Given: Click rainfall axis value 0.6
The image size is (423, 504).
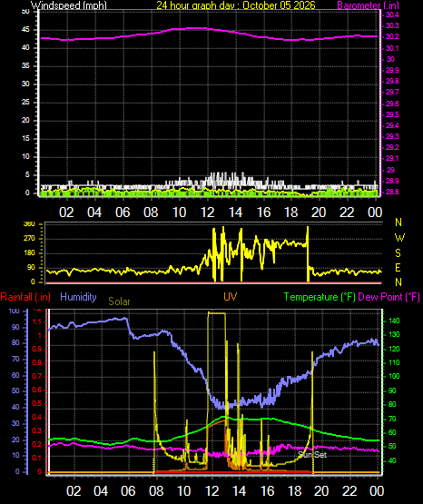Looking at the screenshot, I should point(37,390).
